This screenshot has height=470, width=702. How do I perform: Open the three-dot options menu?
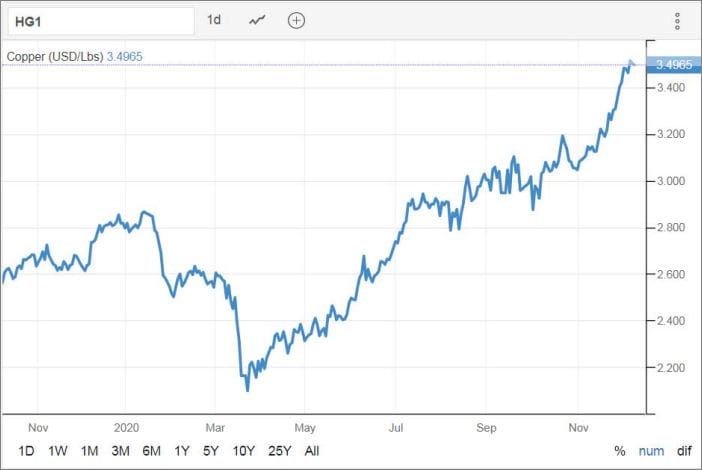677,20
